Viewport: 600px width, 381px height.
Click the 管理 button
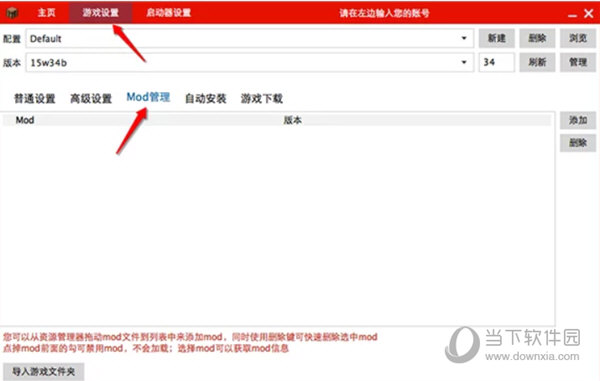coord(578,62)
